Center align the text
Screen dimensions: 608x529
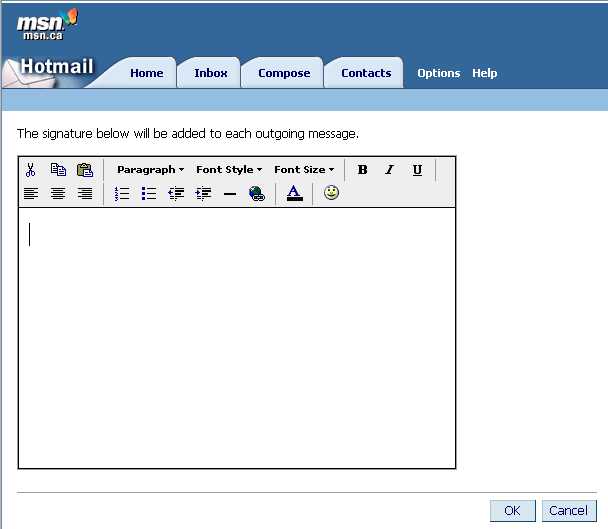(x=58, y=193)
